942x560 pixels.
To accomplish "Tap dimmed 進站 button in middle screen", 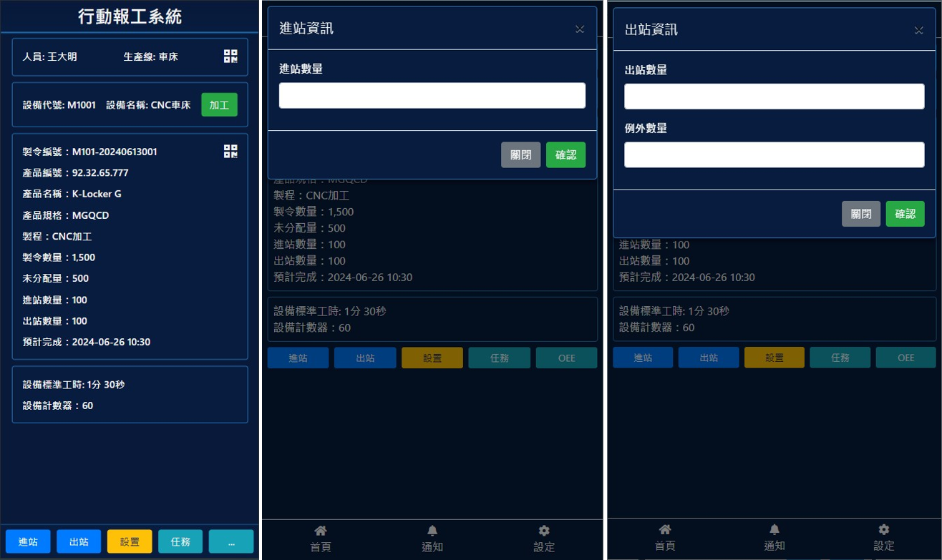I will 298,358.
